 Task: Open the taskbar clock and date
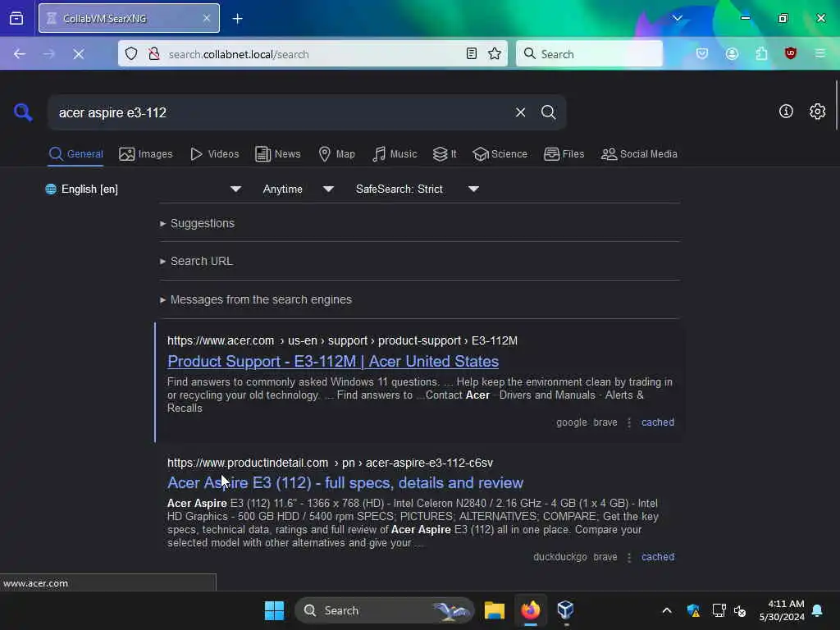coord(782,610)
